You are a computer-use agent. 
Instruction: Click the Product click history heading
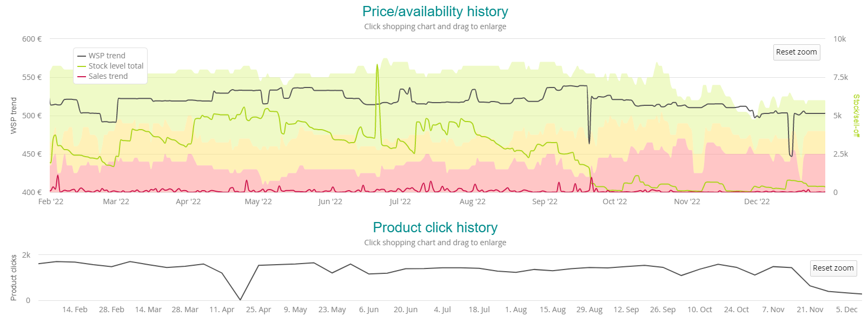[x=435, y=227]
